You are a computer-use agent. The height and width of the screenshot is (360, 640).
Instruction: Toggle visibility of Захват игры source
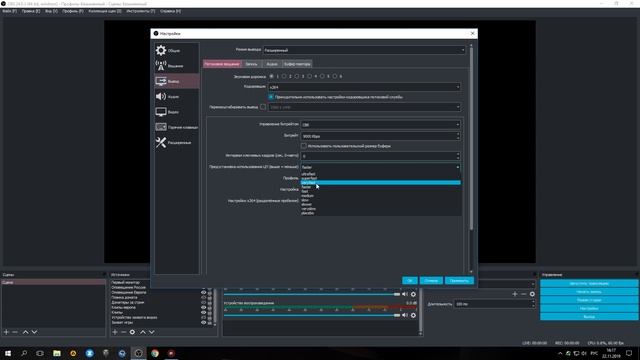click(203, 322)
